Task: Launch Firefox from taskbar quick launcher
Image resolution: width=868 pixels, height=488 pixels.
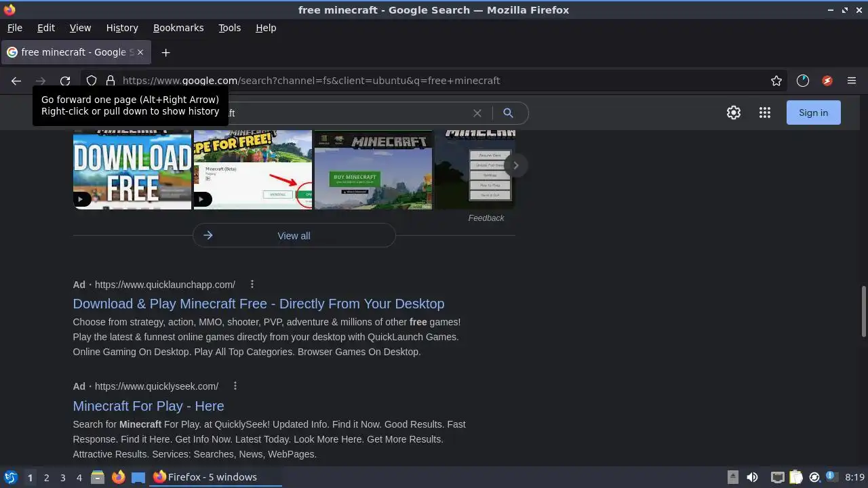Action: click(118, 477)
